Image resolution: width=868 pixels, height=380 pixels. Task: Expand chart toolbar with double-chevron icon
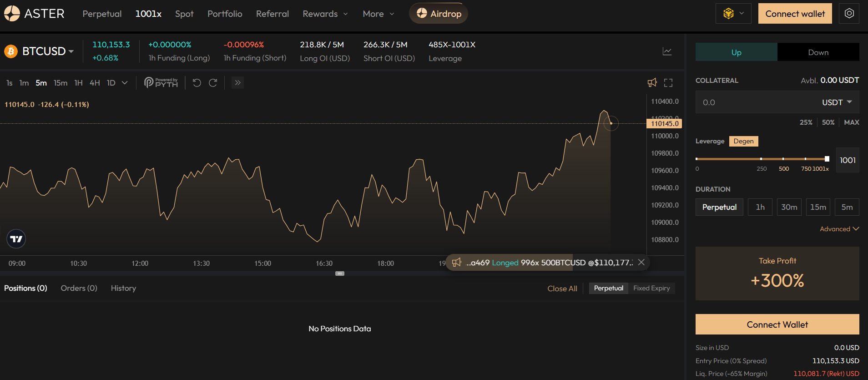tap(237, 83)
